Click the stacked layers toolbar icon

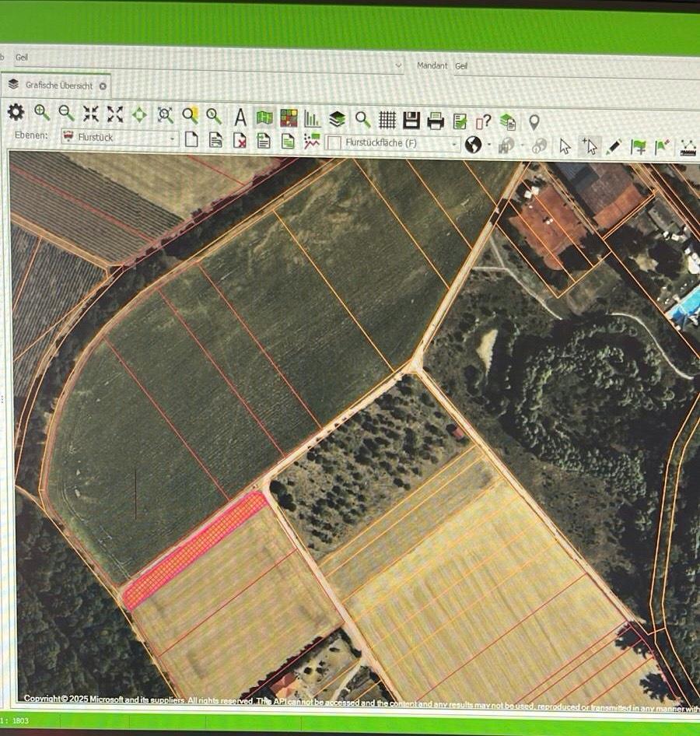pos(337,119)
